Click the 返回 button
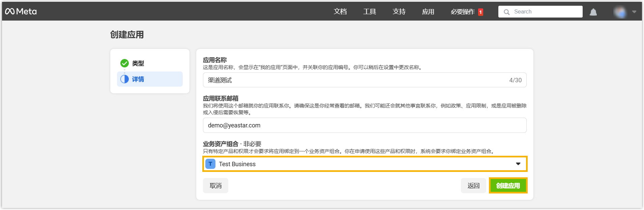 click(473, 186)
